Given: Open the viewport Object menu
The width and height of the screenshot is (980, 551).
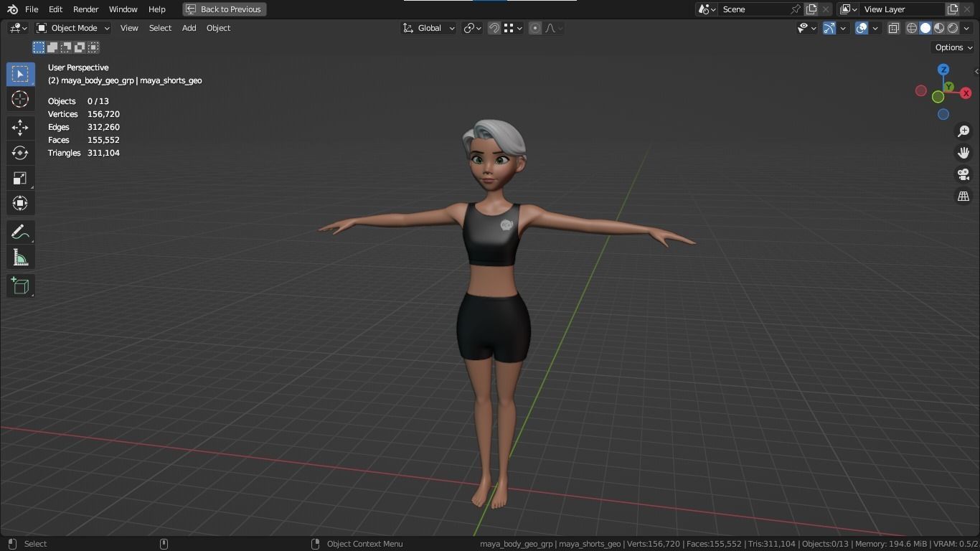Looking at the screenshot, I should pos(218,28).
